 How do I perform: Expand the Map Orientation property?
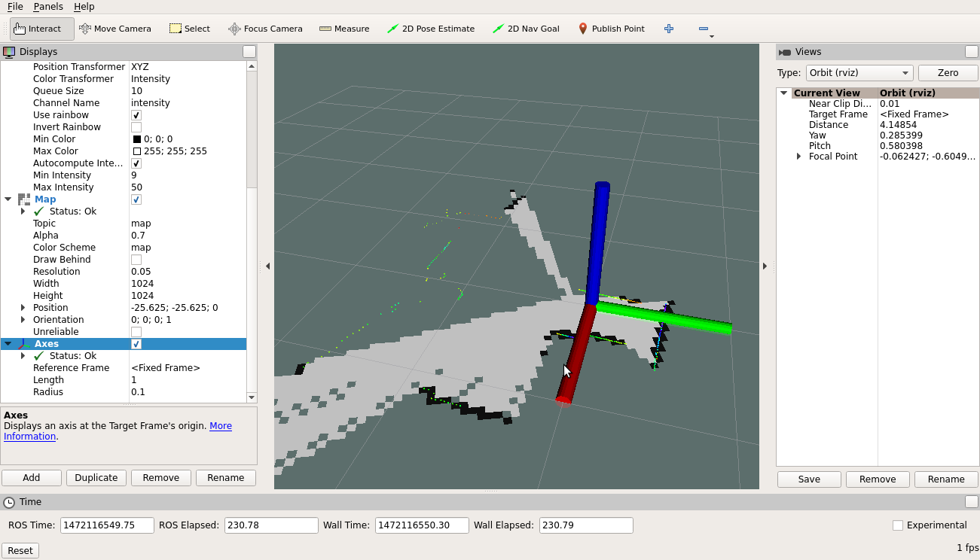coord(23,320)
